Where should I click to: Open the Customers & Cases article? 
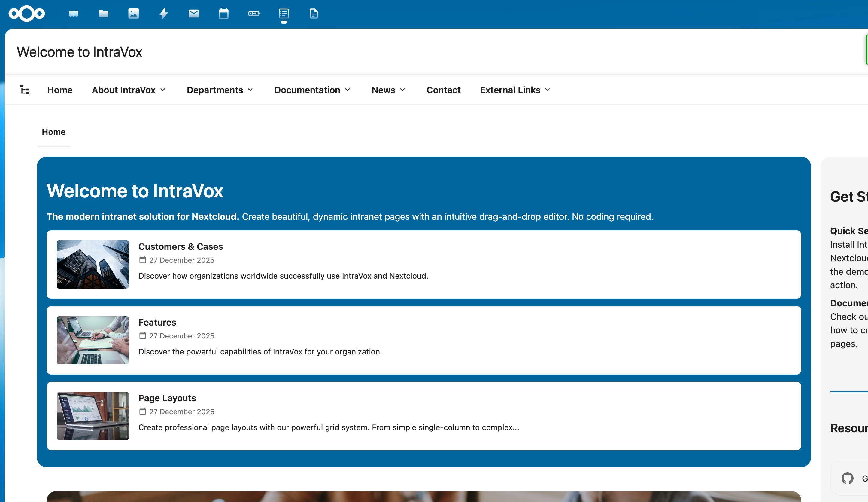tap(181, 246)
